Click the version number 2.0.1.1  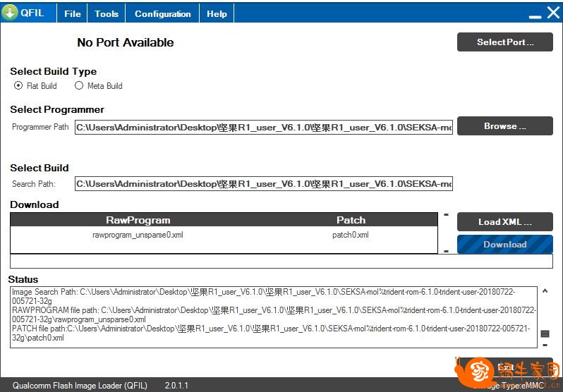176,386
